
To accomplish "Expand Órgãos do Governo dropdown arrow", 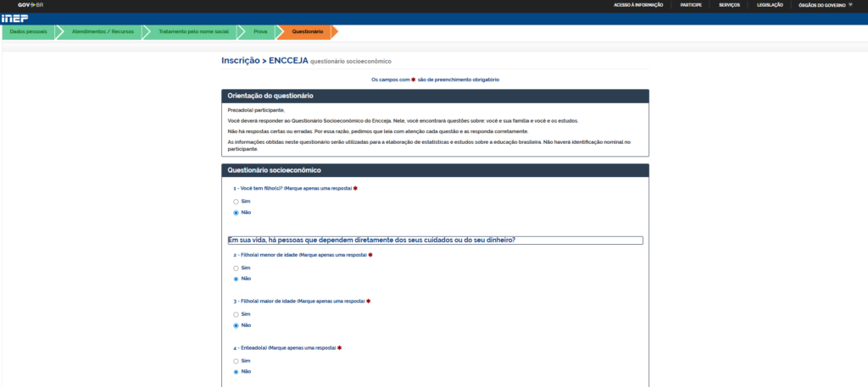I will coord(851,4).
